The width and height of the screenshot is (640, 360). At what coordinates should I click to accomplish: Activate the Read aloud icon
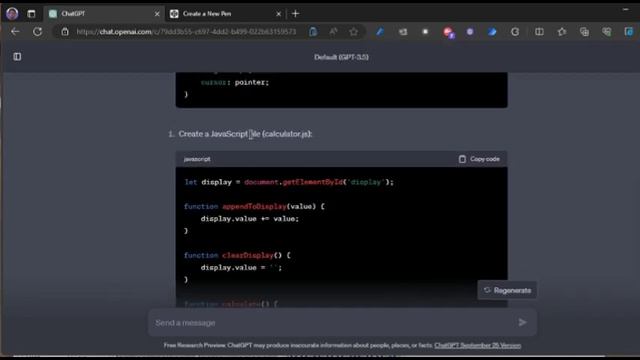click(333, 31)
